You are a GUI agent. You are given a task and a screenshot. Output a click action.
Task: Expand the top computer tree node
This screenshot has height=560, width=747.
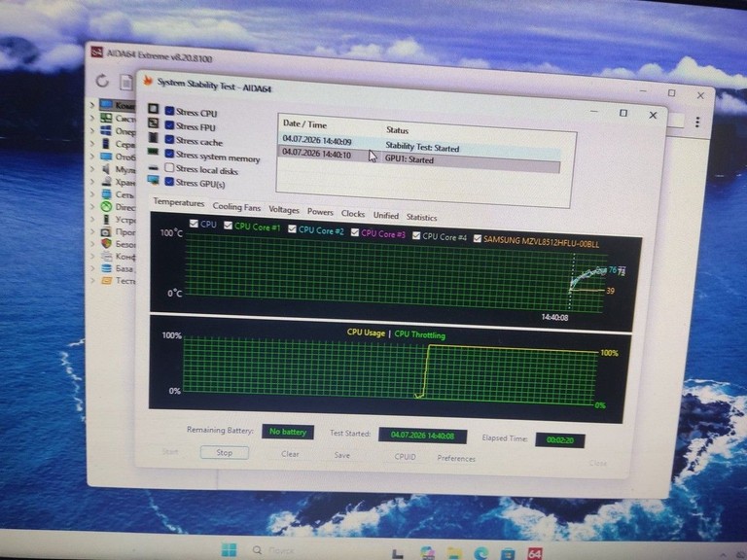tap(92, 104)
